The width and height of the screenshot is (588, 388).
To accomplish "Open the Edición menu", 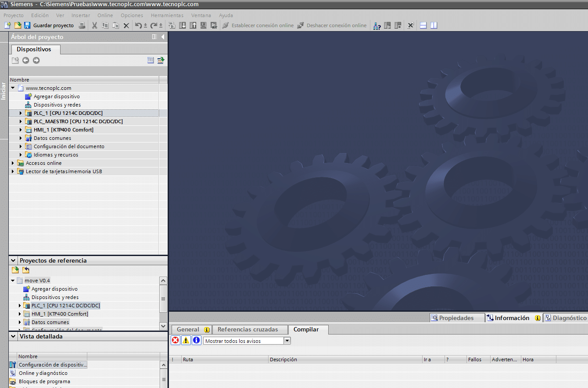I will point(40,15).
